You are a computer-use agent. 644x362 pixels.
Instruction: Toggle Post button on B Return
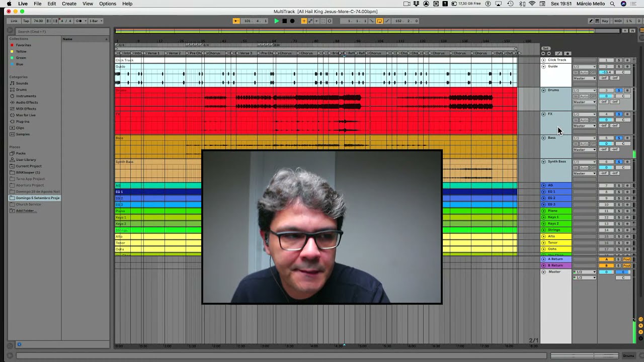click(x=627, y=265)
